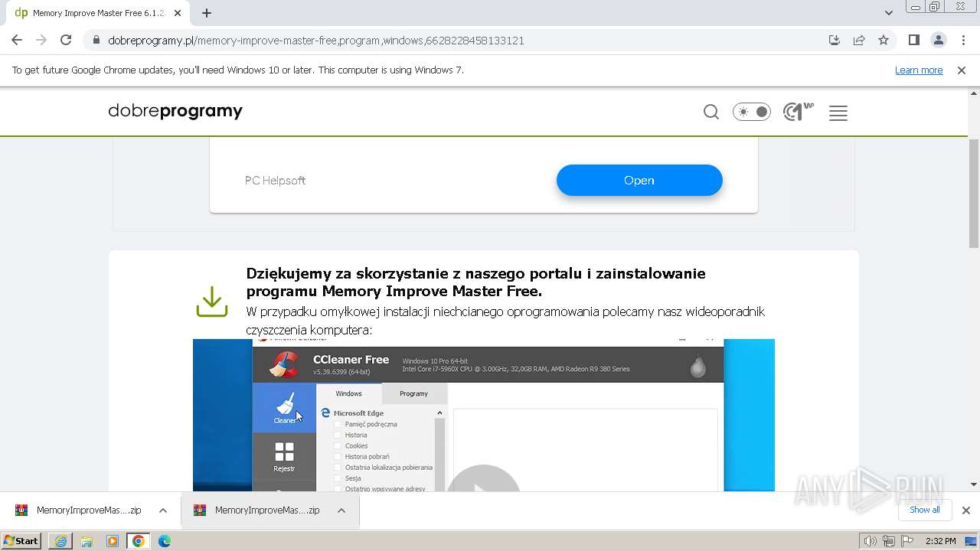Image resolution: width=980 pixels, height=551 pixels.
Task: Go back to the previous page
Action: click(17, 41)
